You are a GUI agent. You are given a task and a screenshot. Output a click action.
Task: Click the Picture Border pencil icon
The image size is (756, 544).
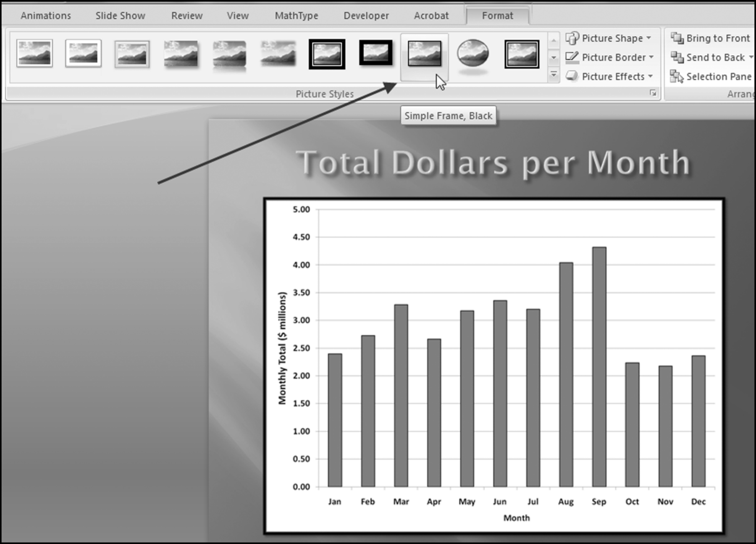coord(572,57)
